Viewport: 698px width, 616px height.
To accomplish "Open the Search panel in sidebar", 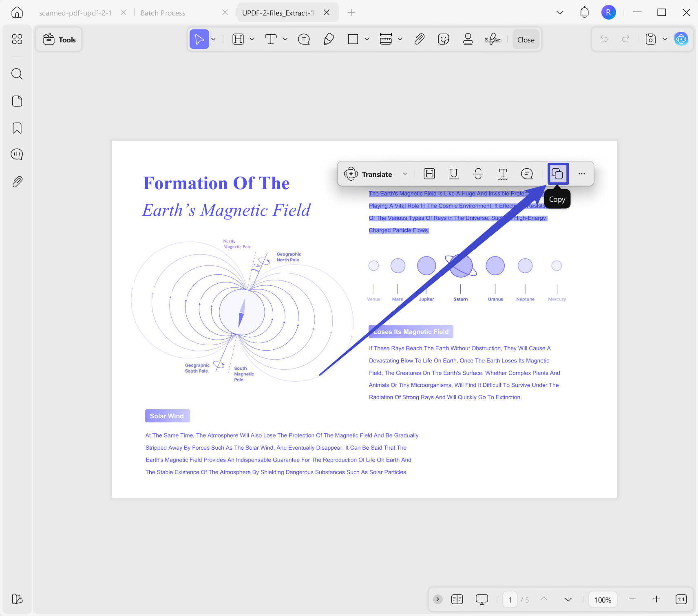I will pyautogui.click(x=17, y=74).
